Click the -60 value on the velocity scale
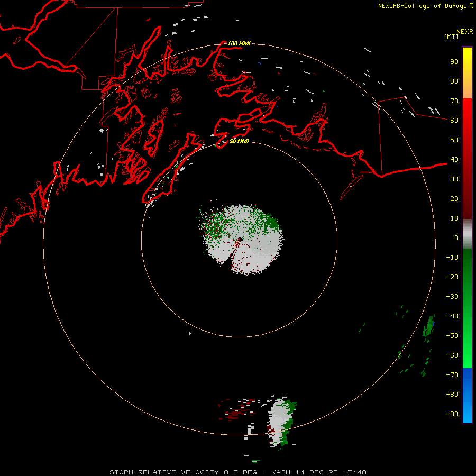Image resolution: width=476 pixels, height=476 pixels. (x=452, y=355)
